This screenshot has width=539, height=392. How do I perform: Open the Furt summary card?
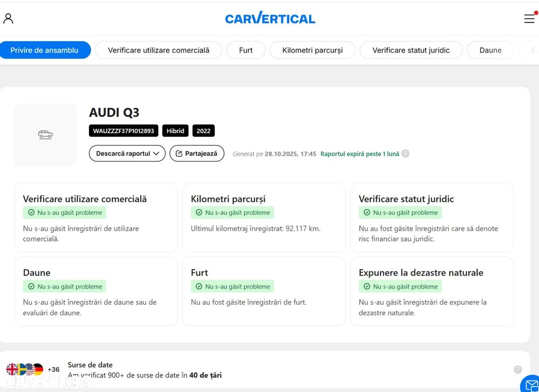pyautogui.click(x=264, y=291)
